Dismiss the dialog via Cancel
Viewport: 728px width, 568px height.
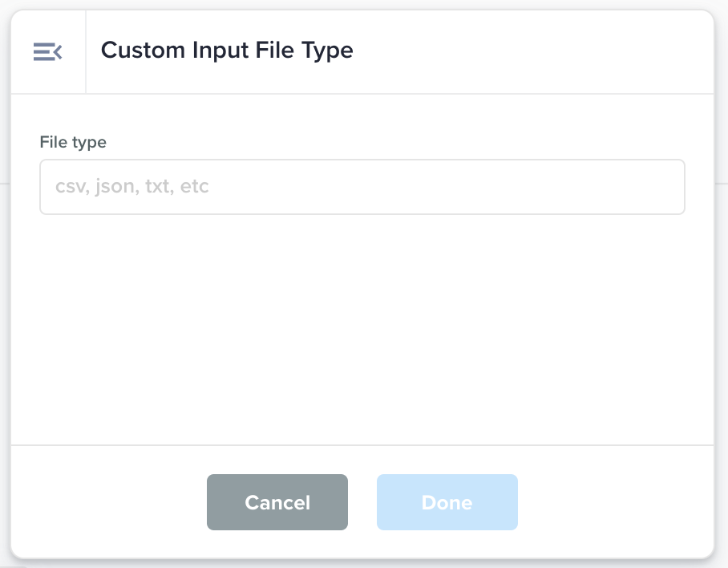[x=277, y=502]
